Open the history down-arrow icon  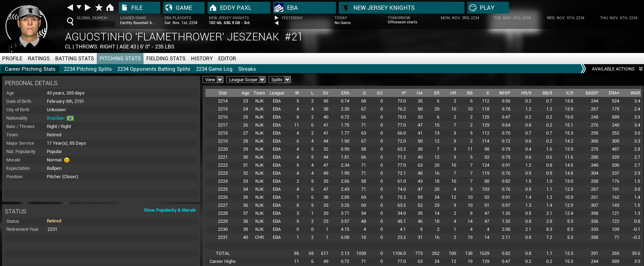tap(79, 7)
